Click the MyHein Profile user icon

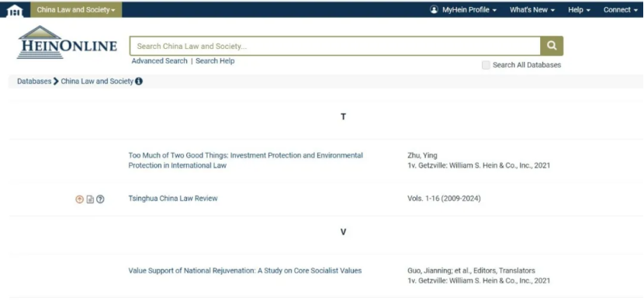point(434,9)
